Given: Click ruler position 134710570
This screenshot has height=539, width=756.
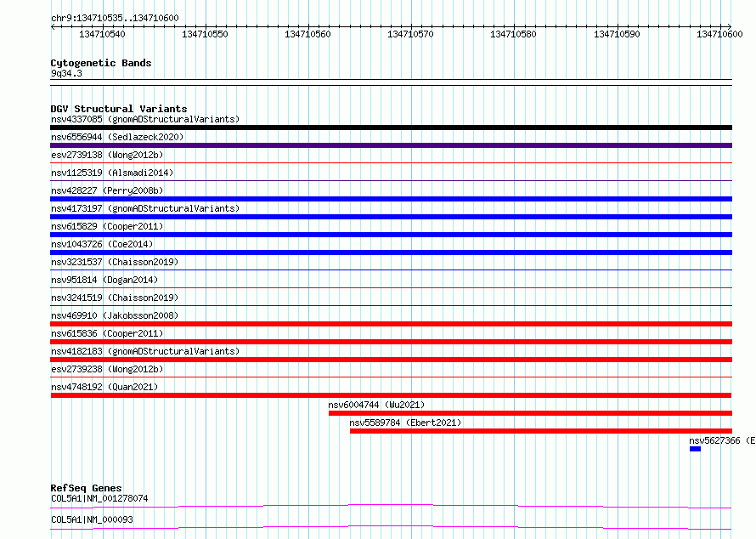Looking at the screenshot, I should coord(410,34).
